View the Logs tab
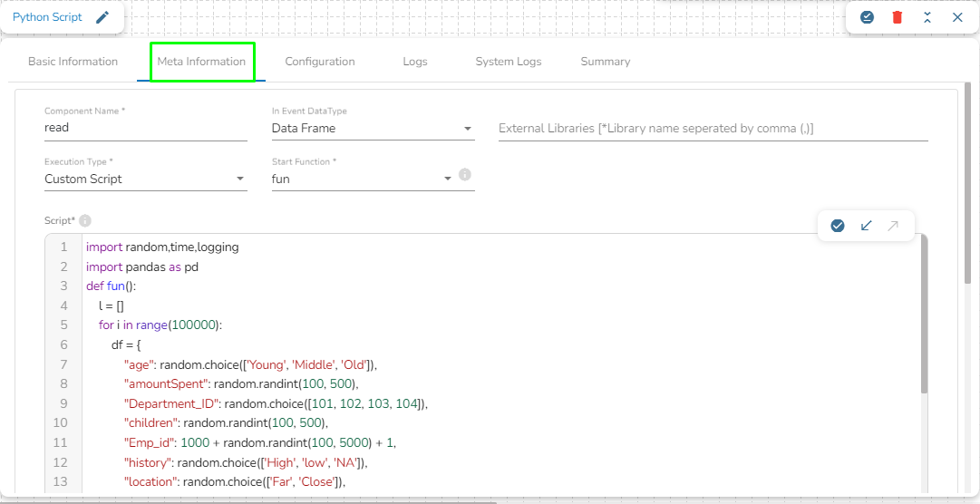This screenshot has width=980, height=504. pos(415,62)
